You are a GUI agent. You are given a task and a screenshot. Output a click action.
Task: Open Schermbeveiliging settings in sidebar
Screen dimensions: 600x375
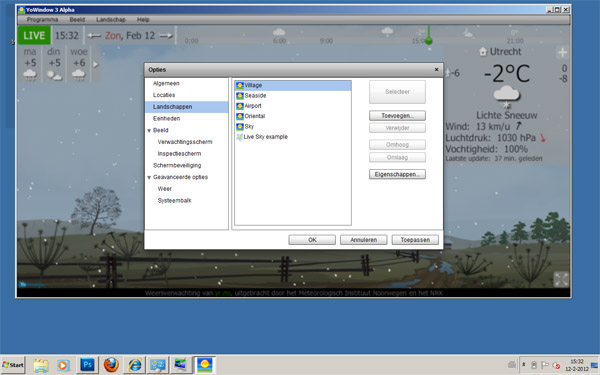177,165
